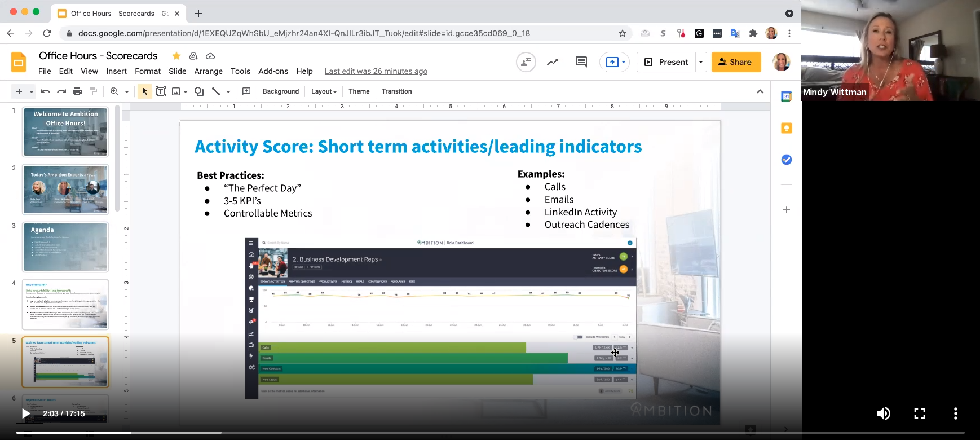This screenshot has width=980, height=440.
Task: Go back in browser
Action: point(11,33)
